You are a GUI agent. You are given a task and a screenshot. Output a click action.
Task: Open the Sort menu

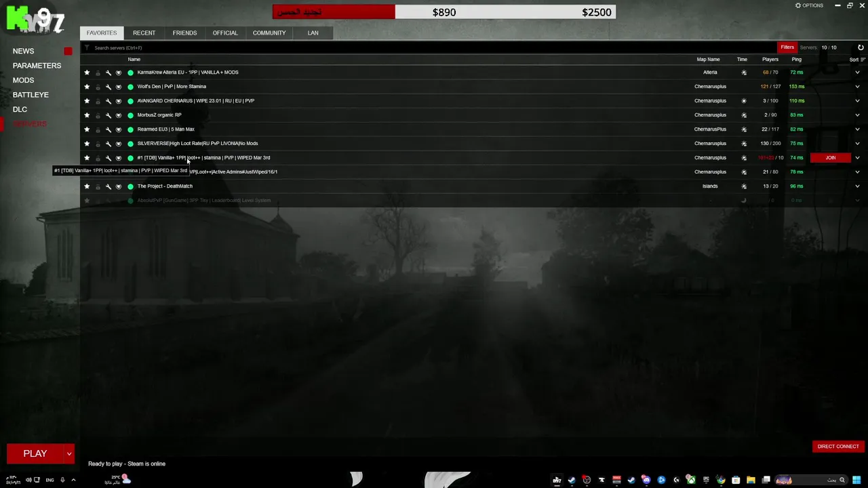(858, 60)
